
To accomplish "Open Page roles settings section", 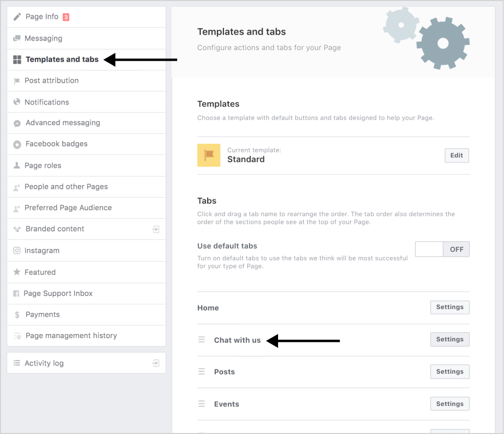I will [x=43, y=165].
